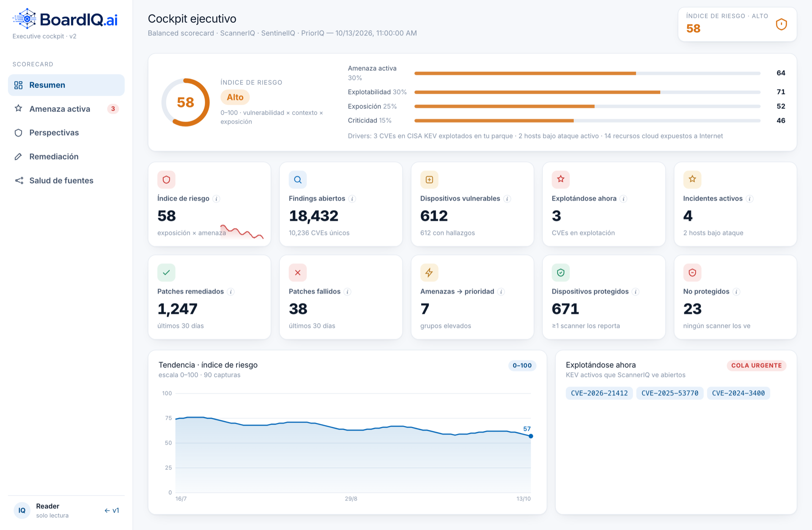Open Salud de fuentes page
The height and width of the screenshot is (530, 812).
tap(66, 181)
